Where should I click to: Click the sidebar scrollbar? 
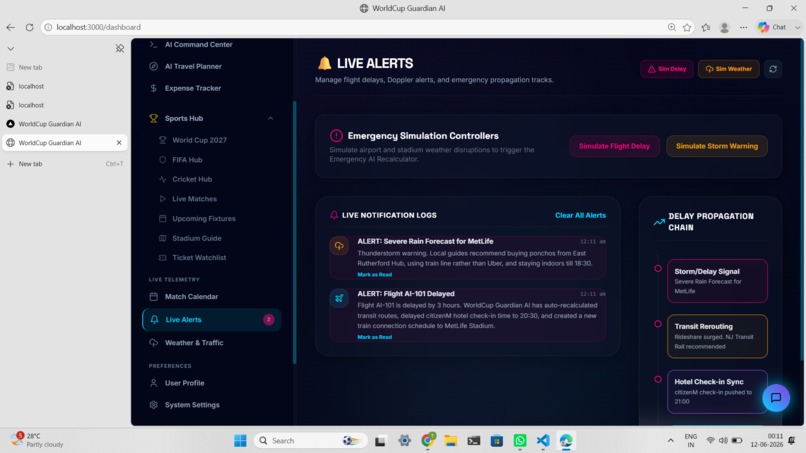(x=295, y=232)
